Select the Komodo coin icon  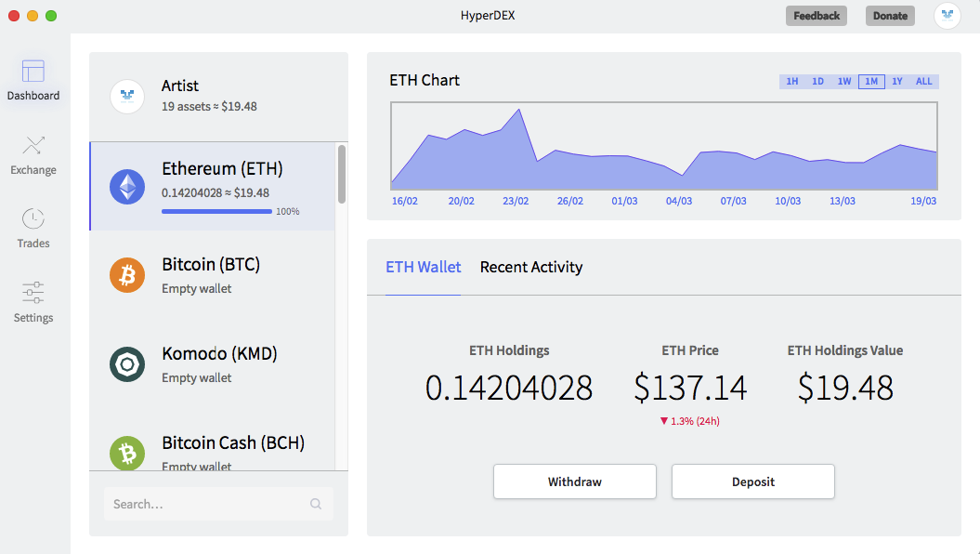tap(127, 364)
